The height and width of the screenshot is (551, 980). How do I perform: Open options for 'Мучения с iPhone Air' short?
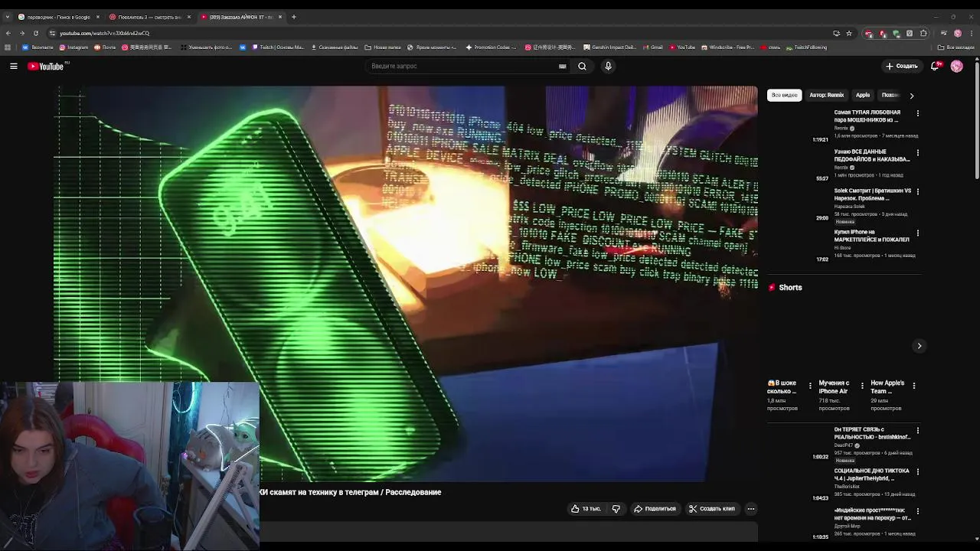[862, 386]
